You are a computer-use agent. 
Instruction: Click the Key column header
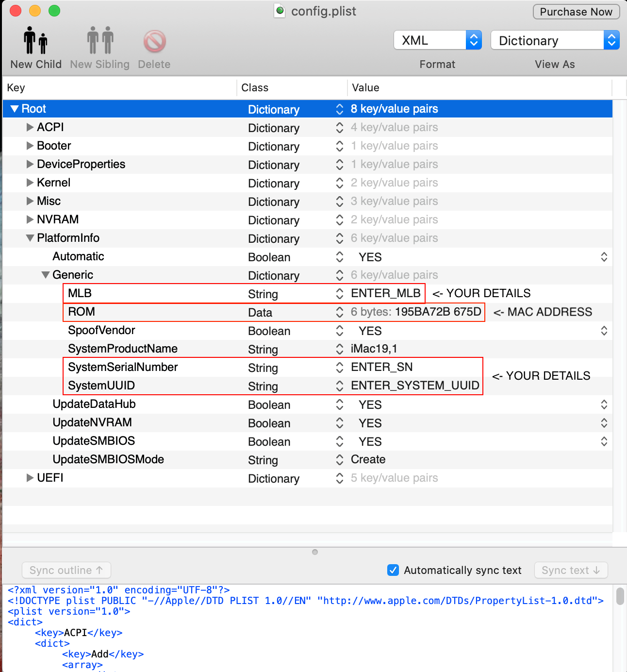point(16,88)
